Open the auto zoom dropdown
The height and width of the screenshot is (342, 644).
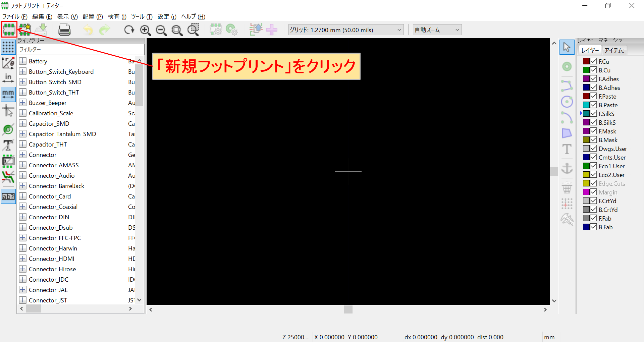pos(457,30)
